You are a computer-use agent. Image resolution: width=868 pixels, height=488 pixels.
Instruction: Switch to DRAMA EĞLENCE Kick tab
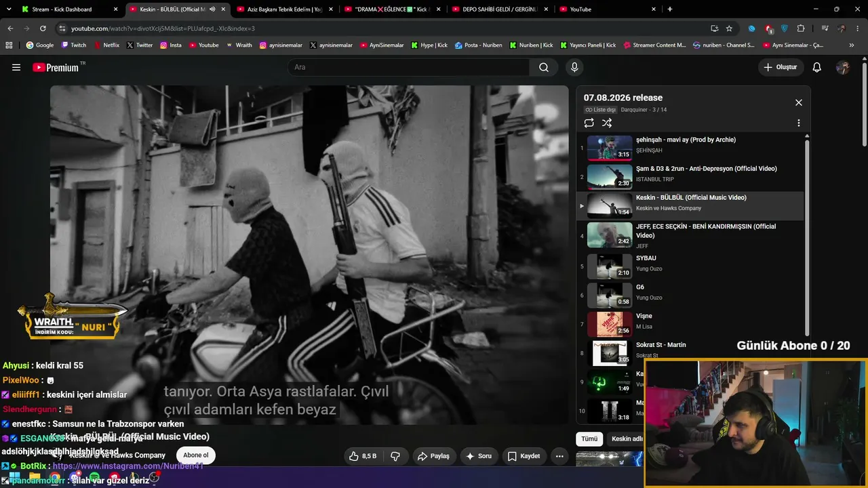(392, 9)
